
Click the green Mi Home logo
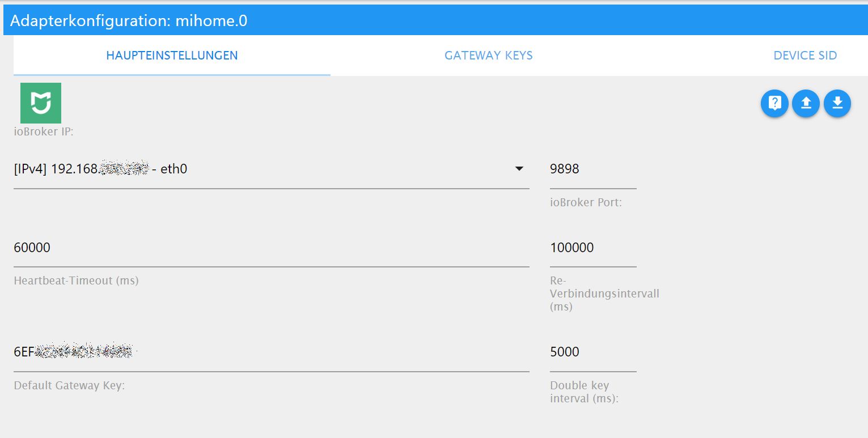(x=41, y=103)
